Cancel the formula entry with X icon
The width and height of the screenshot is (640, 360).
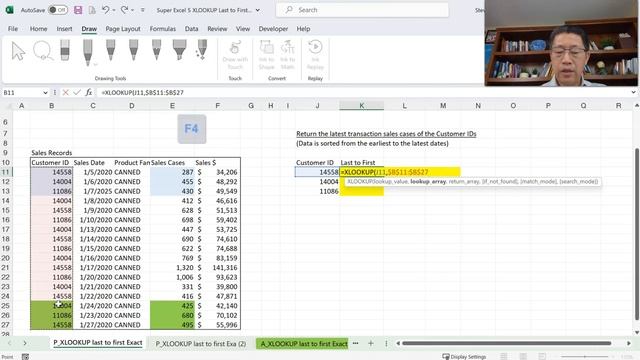click(x=65, y=93)
